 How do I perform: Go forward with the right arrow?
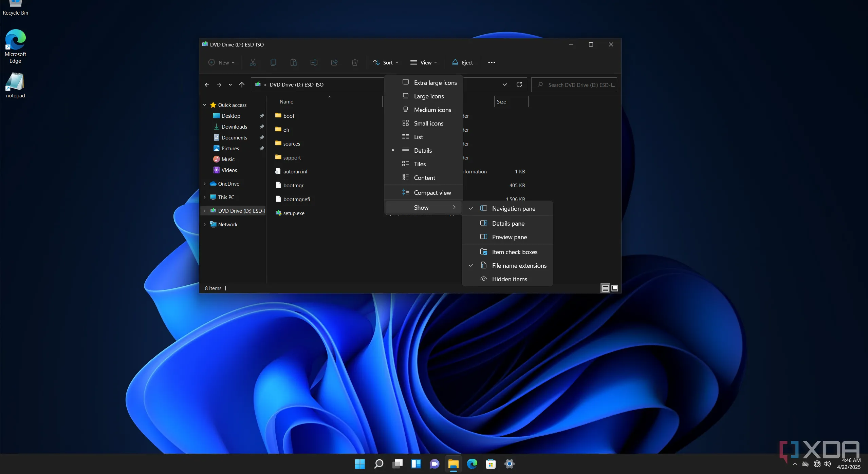point(219,85)
